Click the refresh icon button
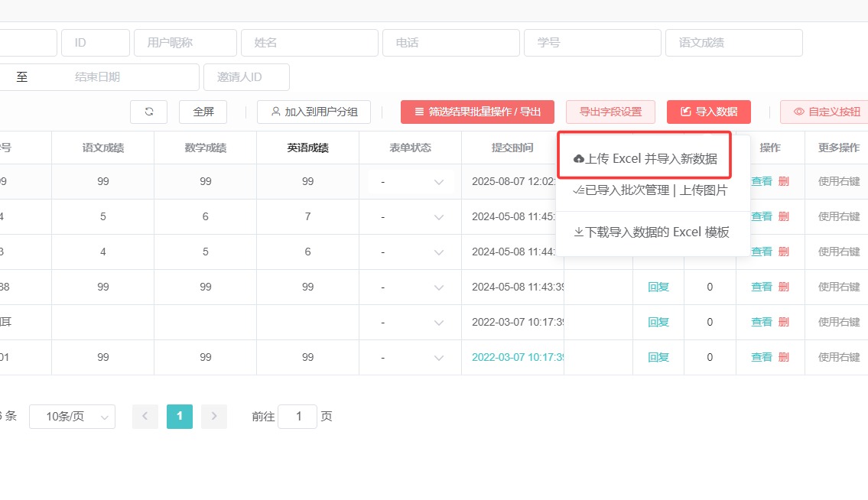 pyautogui.click(x=149, y=112)
